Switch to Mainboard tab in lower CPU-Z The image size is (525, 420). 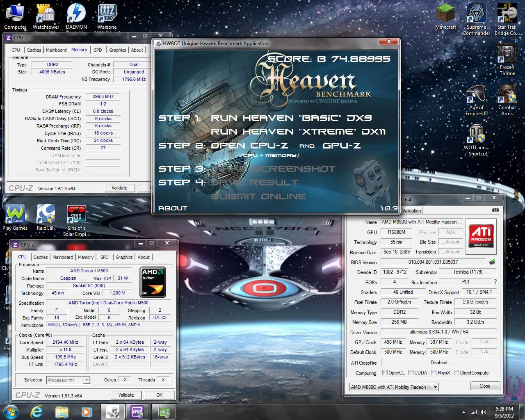point(63,257)
